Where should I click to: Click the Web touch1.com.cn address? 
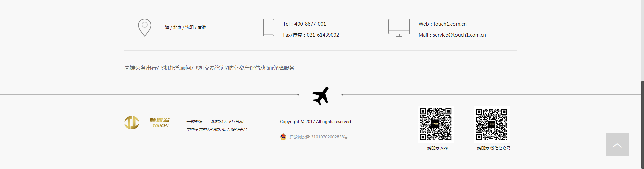click(x=442, y=24)
